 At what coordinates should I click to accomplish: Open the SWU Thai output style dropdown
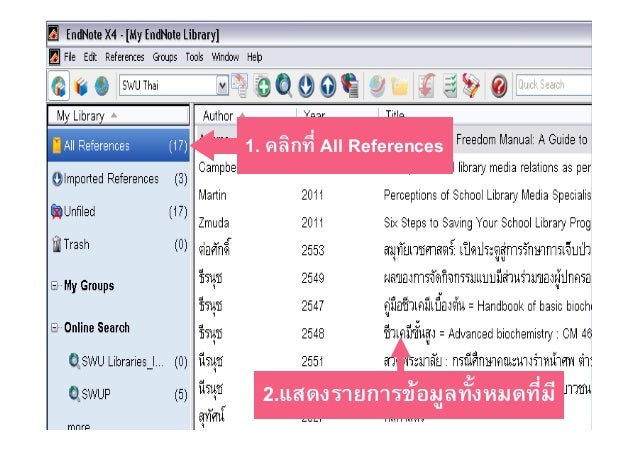point(222,86)
